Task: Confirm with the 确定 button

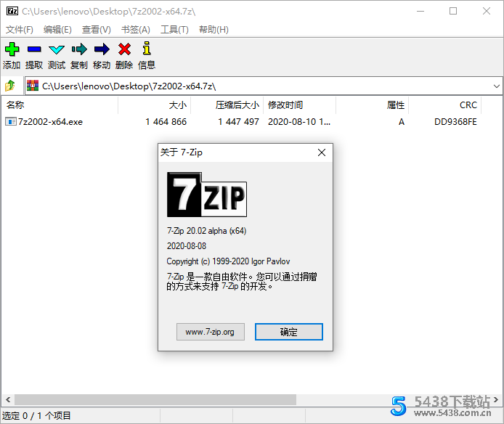Action: (x=288, y=332)
